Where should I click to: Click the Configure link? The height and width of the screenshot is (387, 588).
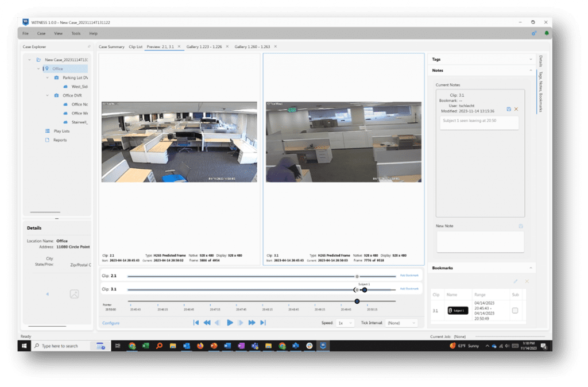pyautogui.click(x=111, y=323)
